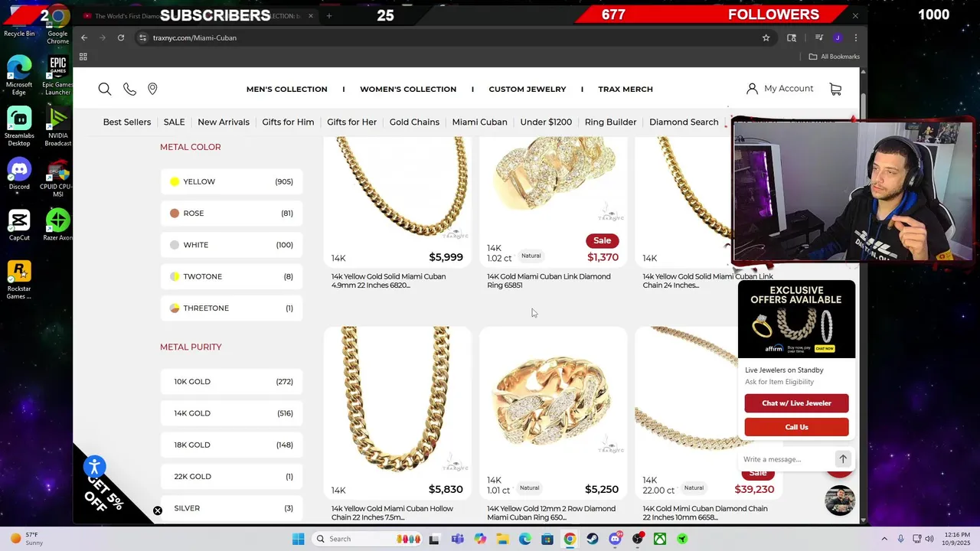Bookmark this page with the star icon
The image size is (980, 551).
click(x=766, y=37)
